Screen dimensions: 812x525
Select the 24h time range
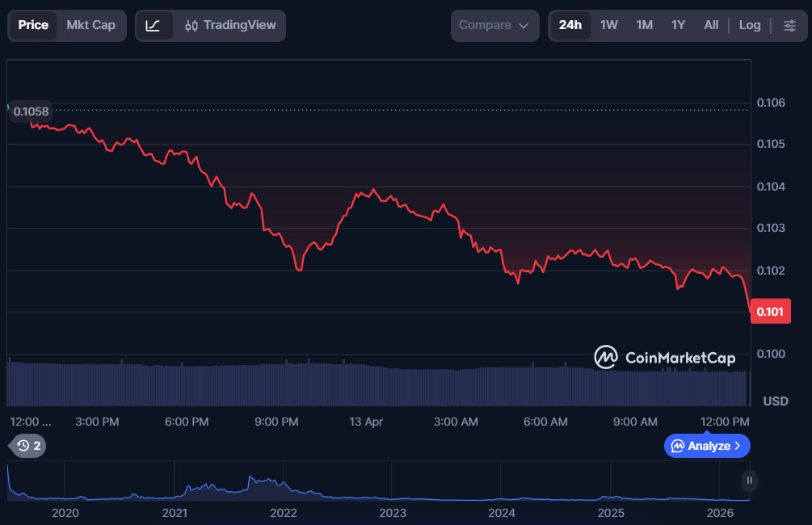[570, 25]
